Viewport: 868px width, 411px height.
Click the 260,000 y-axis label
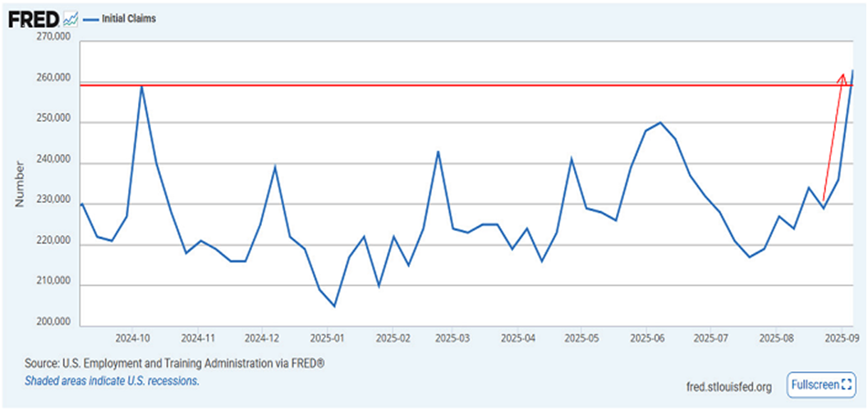coord(53,78)
